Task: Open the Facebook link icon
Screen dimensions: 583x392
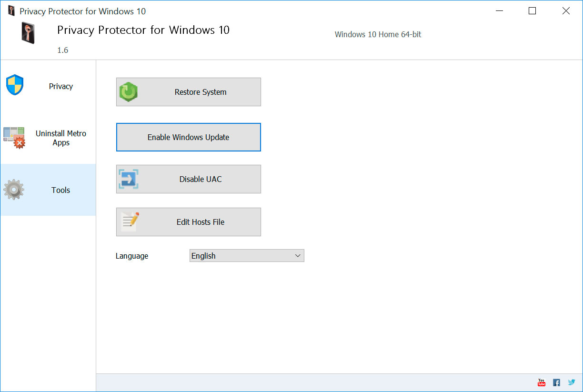Action: click(x=556, y=382)
